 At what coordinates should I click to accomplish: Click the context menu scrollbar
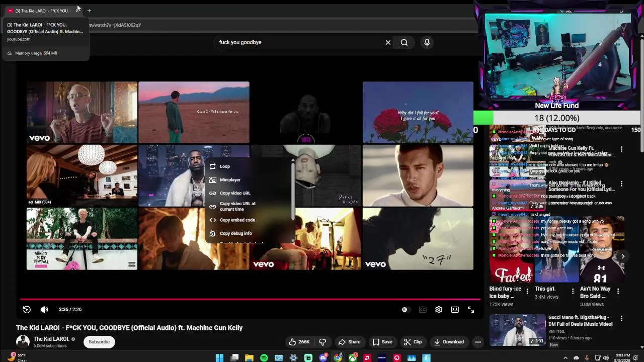pos(293,190)
